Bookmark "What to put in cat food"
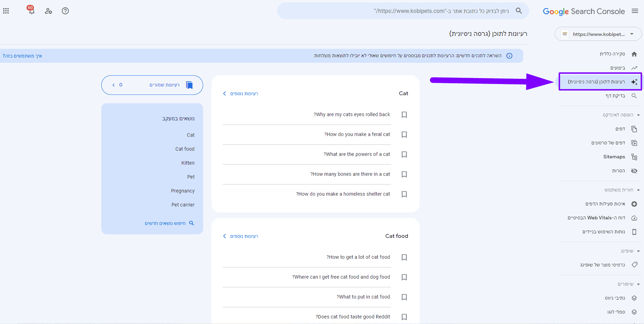Image resolution: width=644 pixels, height=324 pixels. [404, 297]
